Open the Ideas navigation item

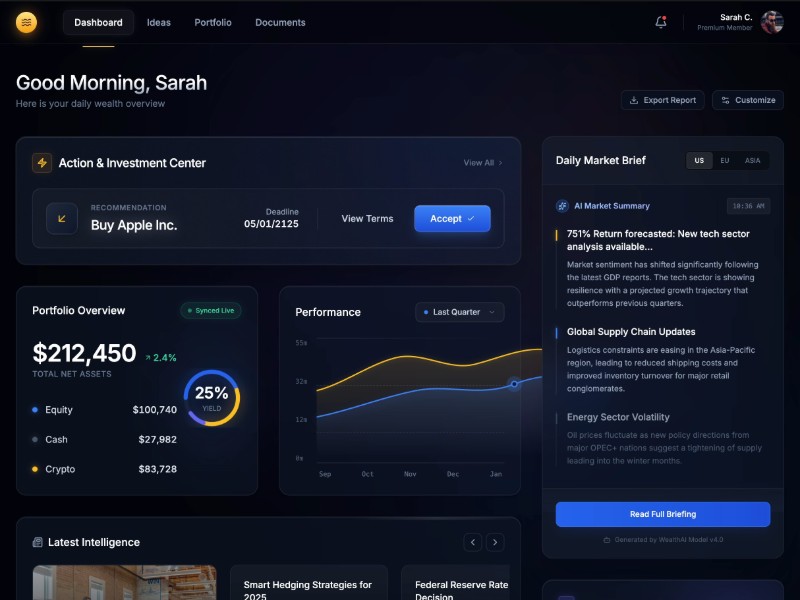(159, 22)
